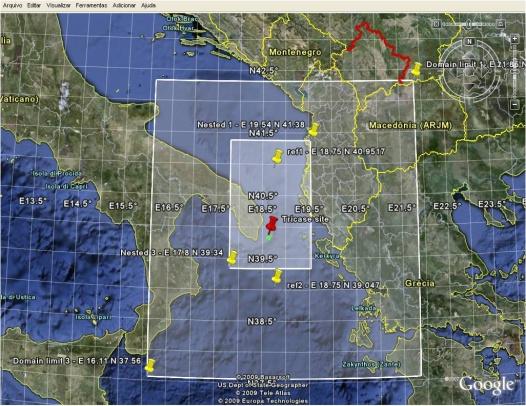Click the E17.5° longitude grid label
The image size is (526, 406).
tap(215, 209)
